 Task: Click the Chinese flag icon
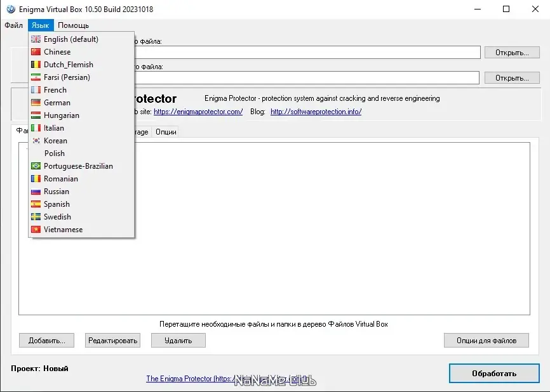click(x=36, y=52)
